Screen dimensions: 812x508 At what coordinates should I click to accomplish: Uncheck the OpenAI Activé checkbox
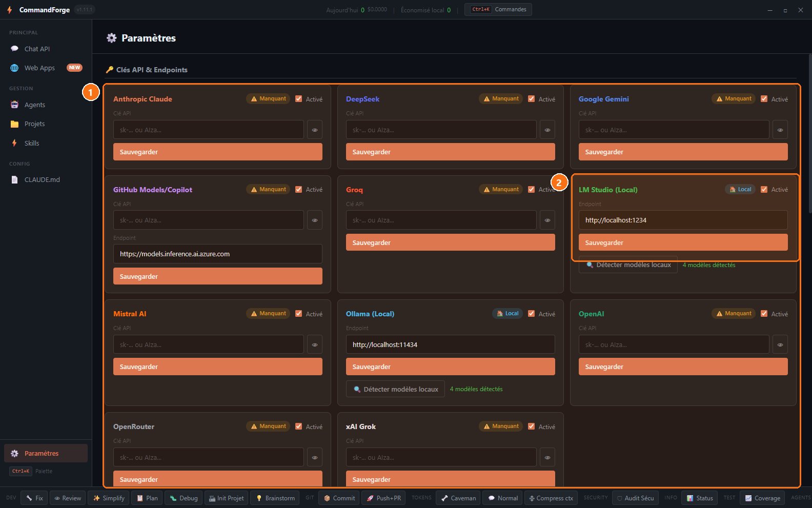point(764,314)
